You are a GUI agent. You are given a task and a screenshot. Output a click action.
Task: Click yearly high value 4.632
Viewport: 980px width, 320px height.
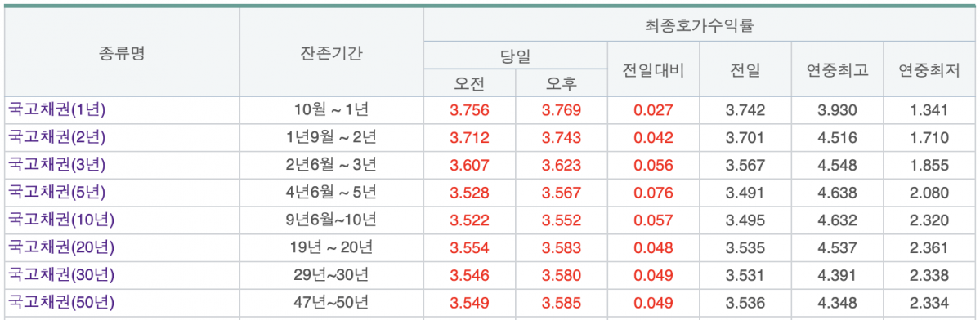click(837, 220)
